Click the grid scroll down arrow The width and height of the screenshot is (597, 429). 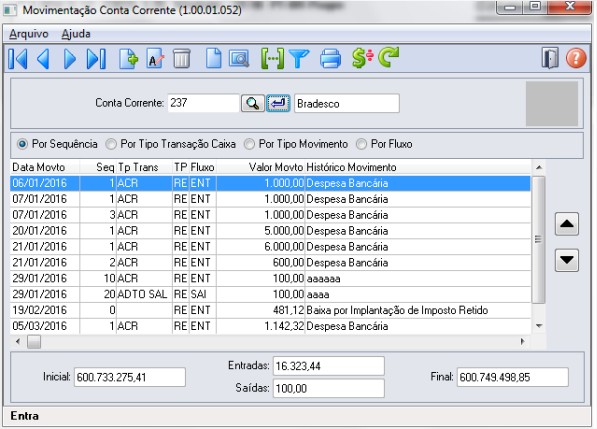[539, 325]
